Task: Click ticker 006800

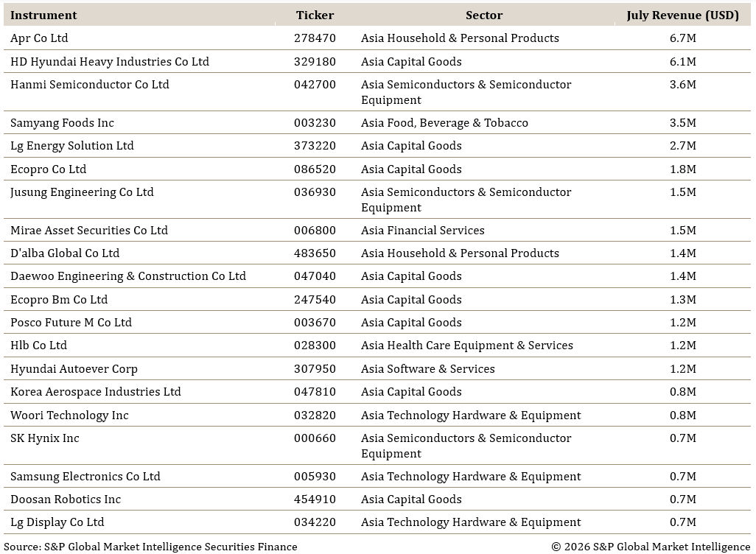Action: pos(315,231)
